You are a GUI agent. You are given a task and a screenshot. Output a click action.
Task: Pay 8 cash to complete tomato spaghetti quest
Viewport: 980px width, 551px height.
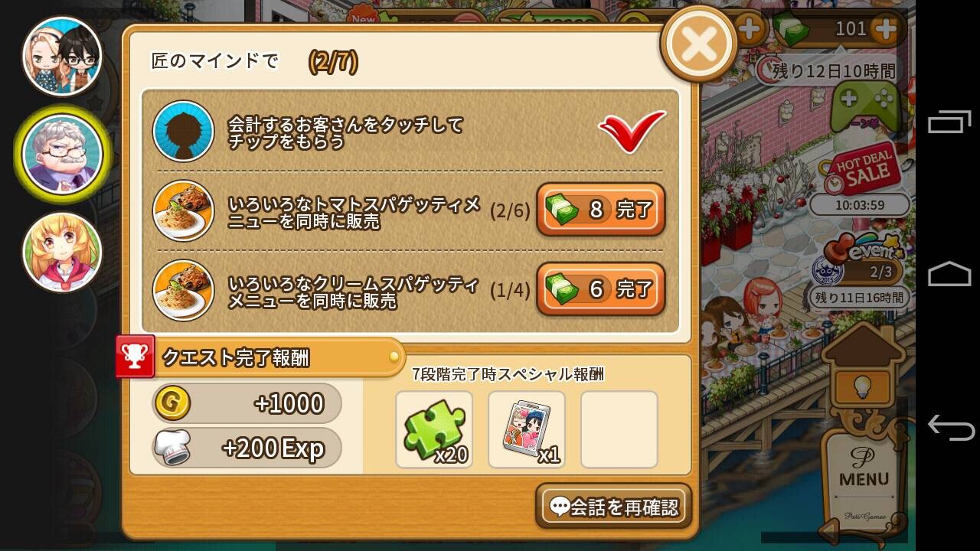pos(600,210)
